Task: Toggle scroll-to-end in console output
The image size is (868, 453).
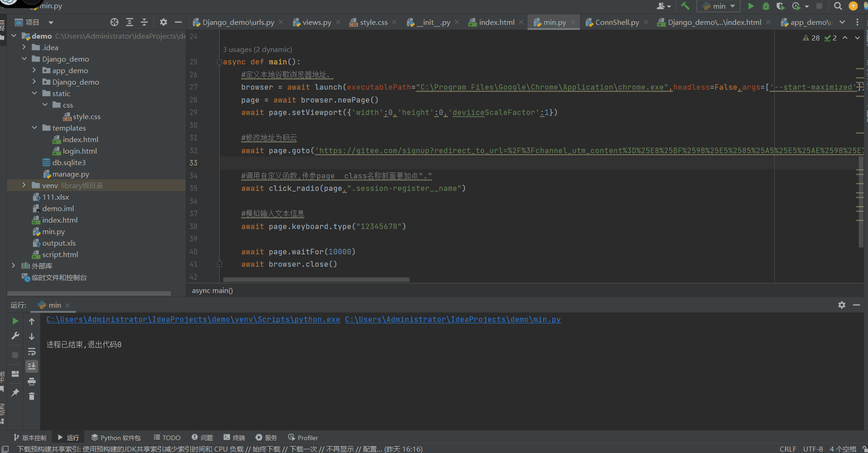Action: tap(32, 367)
